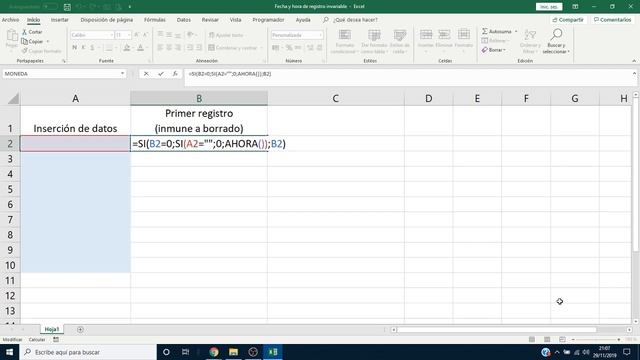Open the Windows Start menu
Image resolution: width=640 pixels, height=360 pixels.
point(9,352)
